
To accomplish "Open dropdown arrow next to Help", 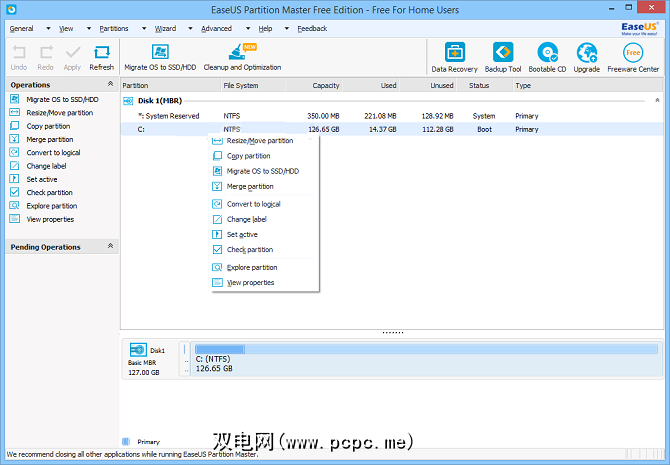I will 287,29.
